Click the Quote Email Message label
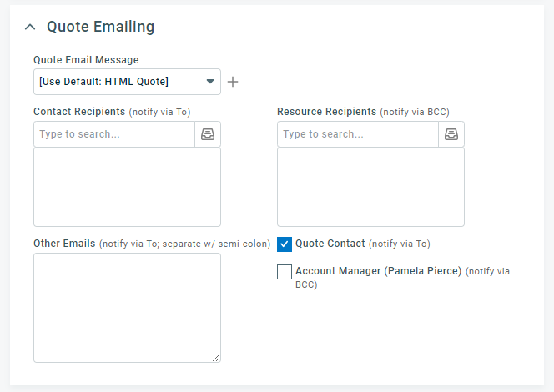 [86, 60]
